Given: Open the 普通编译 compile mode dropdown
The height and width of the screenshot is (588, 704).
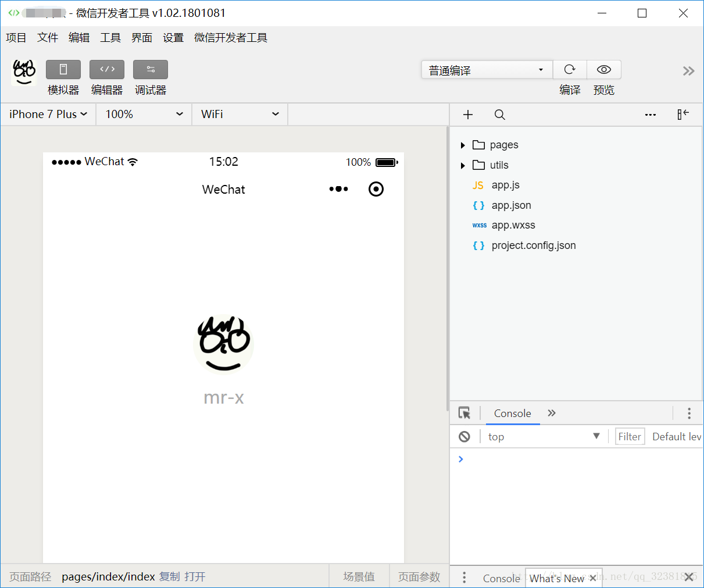Looking at the screenshot, I should click(x=487, y=70).
